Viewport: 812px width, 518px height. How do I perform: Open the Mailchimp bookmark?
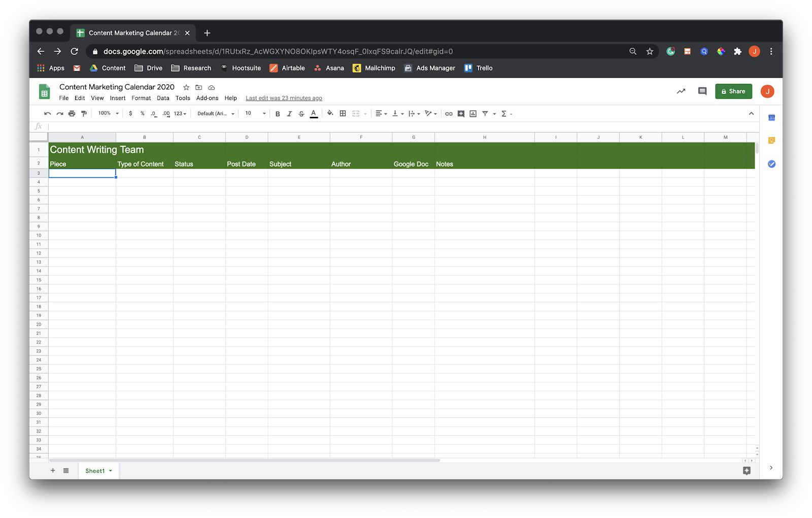point(374,68)
